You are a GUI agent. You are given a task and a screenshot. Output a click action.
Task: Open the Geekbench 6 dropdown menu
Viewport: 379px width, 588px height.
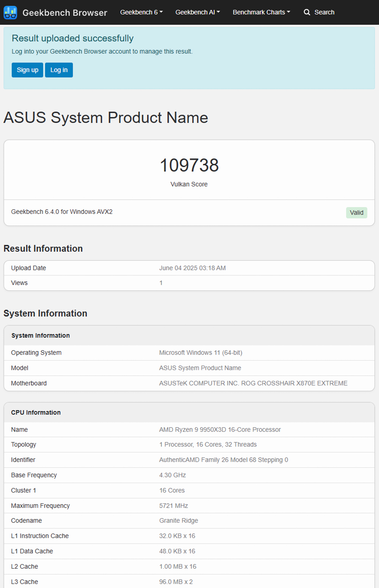pos(141,12)
